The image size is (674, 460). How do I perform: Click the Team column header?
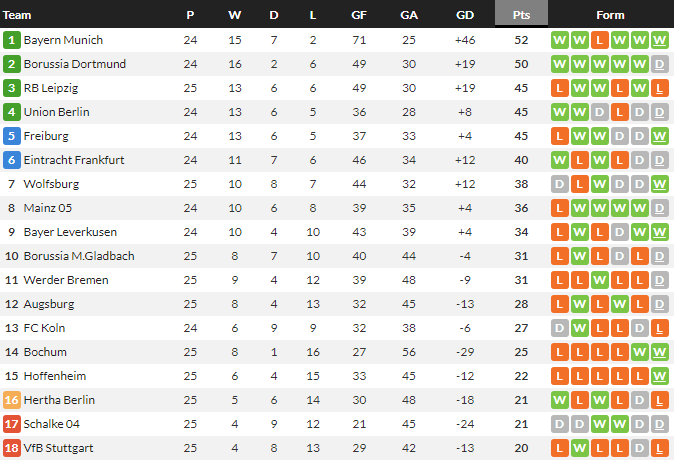coord(18,15)
